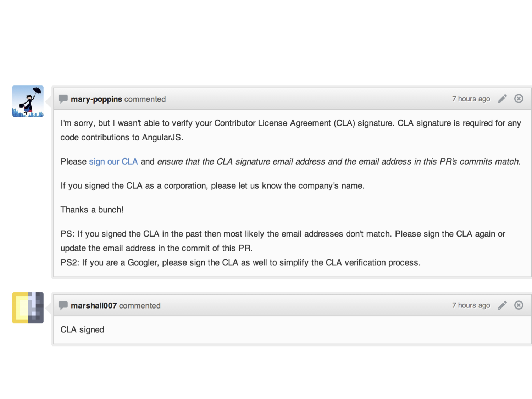The width and height of the screenshot is (532, 399).
Task: Click the opening "I'm sorry" paragraph
Action: tap(290, 130)
